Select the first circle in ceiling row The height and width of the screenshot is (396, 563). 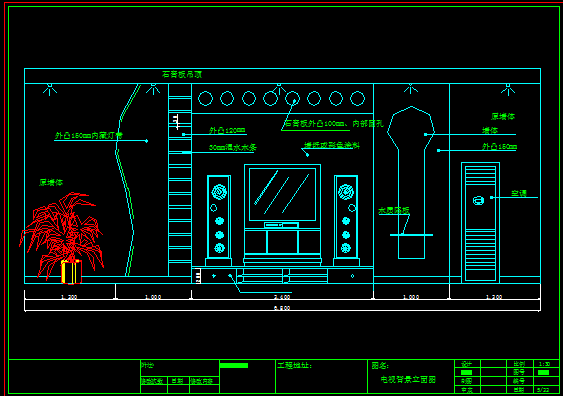click(205, 98)
